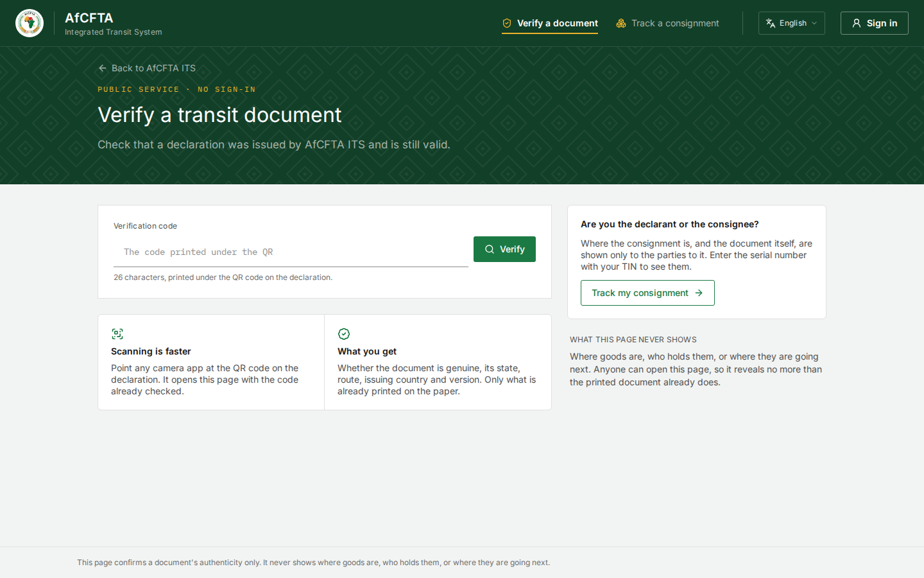Click 'PUBLIC SERVICE · NO SIGN-IN' label
924x578 pixels.
coord(176,89)
